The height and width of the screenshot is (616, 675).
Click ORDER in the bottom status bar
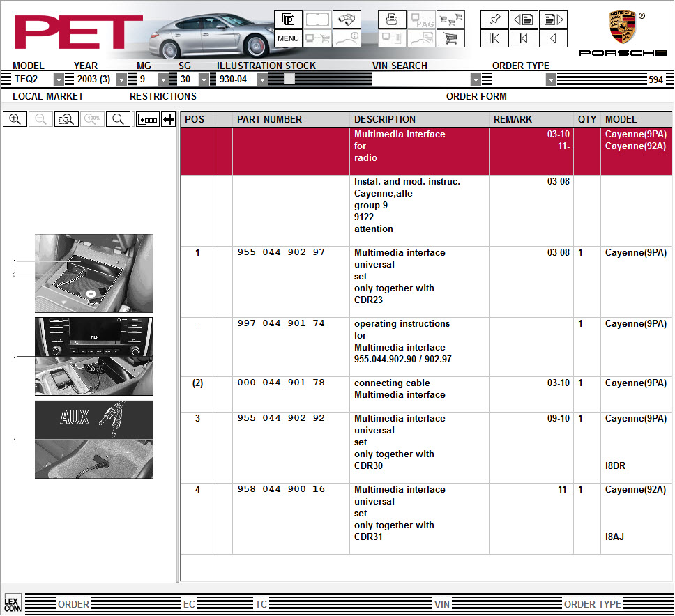(x=74, y=604)
